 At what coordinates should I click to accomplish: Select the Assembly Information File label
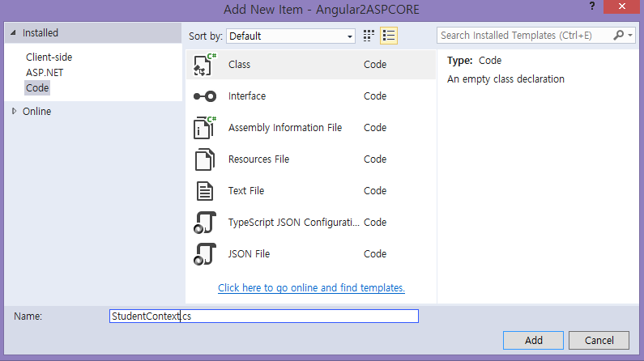pyautogui.click(x=285, y=128)
